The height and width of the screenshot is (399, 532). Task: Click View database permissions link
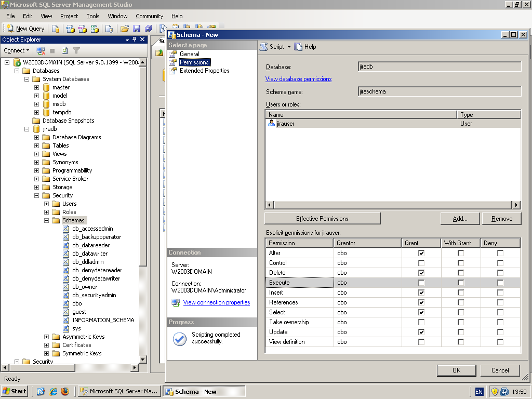pyautogui.click(x=298, y=79)
